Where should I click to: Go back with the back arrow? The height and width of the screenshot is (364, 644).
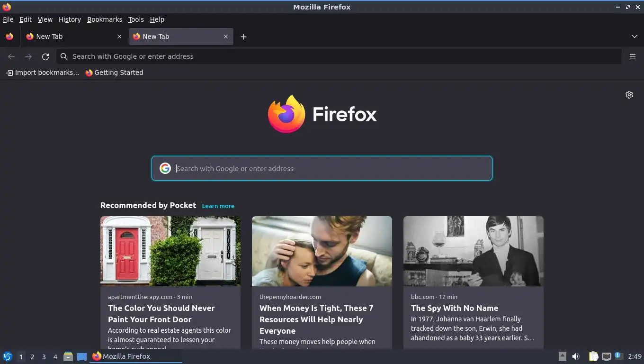(x=11, y=56)
